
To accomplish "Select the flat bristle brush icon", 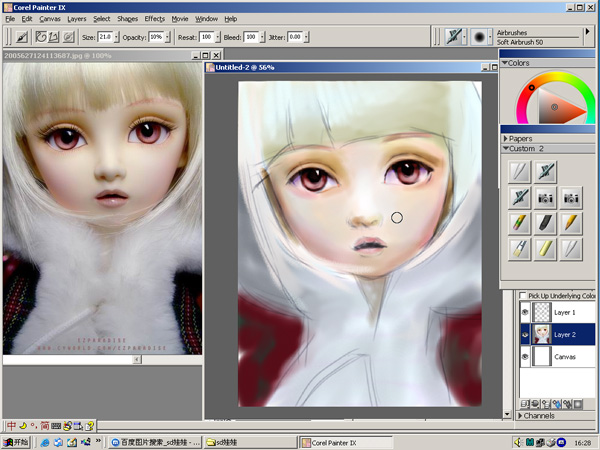I will point(519,249).
